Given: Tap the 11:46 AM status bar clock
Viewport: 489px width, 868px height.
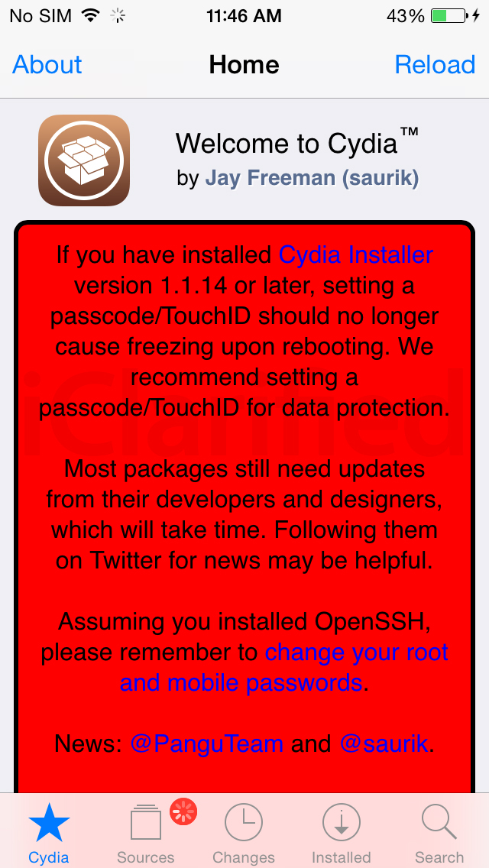Looking at the screenshot, I should click(x=244, y=16).
